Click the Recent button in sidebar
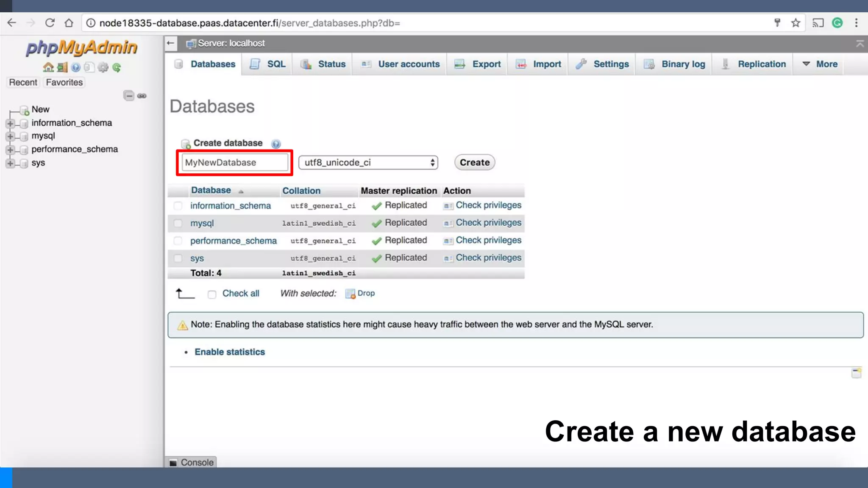This screenshot has height=488, width=868. [23, 82]
